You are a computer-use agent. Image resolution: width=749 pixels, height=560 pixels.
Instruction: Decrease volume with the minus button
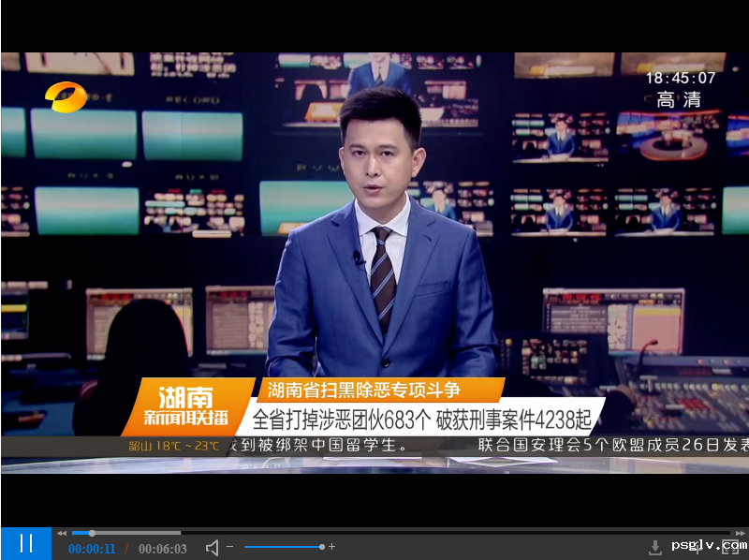[229, 547]
